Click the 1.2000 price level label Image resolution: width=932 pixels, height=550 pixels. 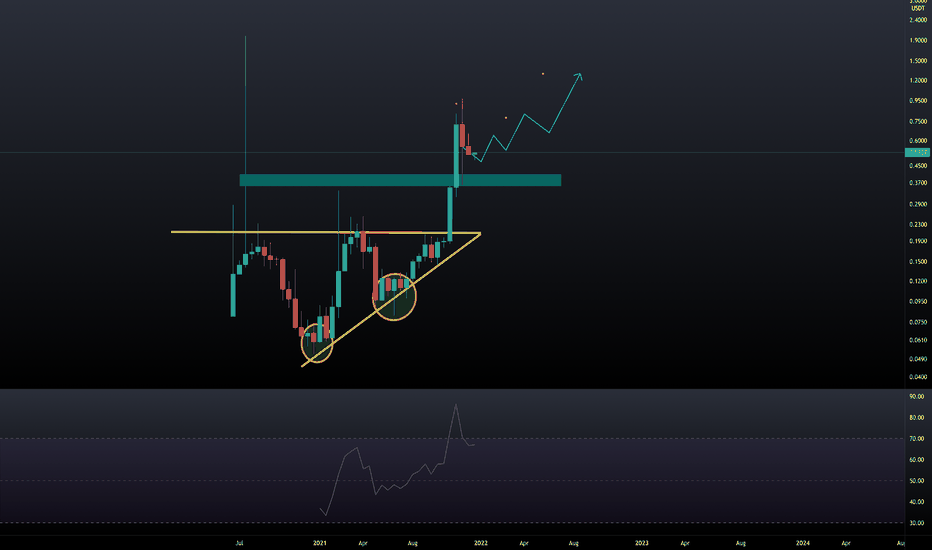click(918, 80)
